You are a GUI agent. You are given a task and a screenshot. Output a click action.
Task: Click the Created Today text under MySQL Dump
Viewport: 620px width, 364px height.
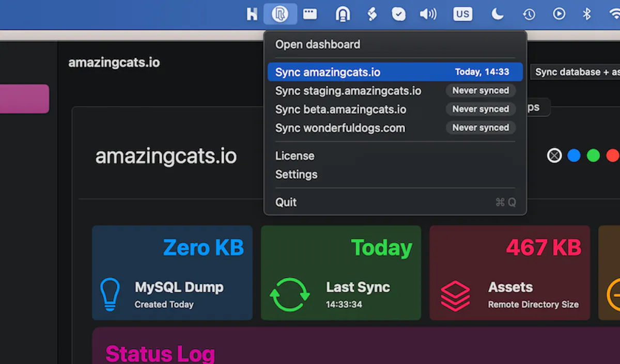pyautogui.click(x=164, y=305)
